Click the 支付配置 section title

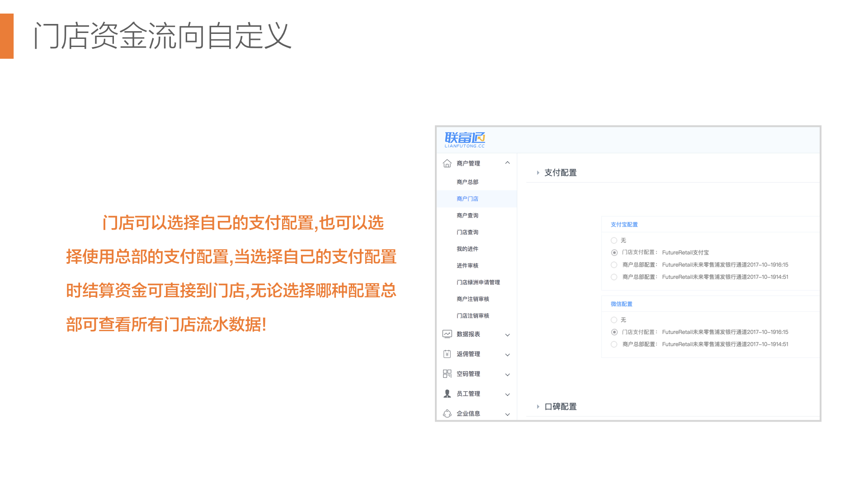(x=561, y=173)
